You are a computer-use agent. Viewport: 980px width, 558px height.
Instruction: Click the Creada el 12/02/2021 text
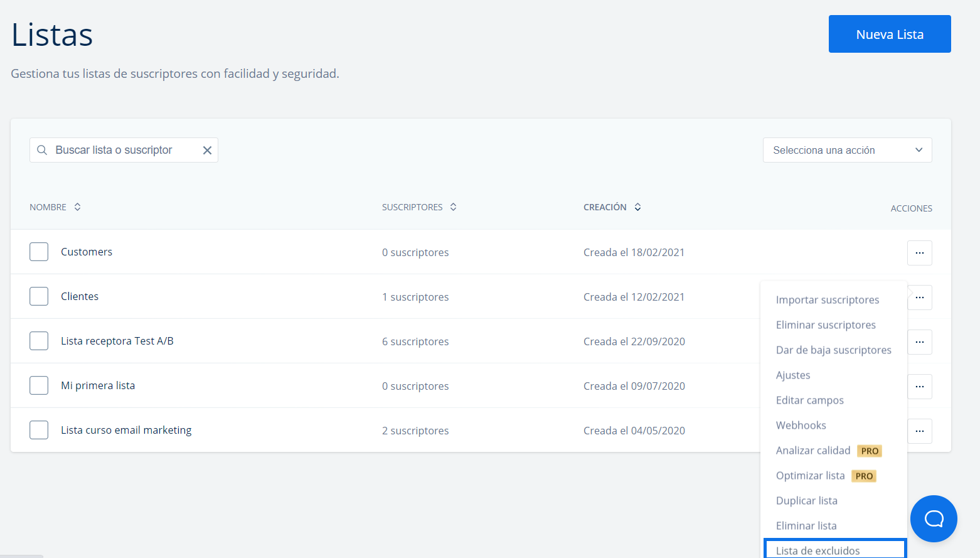pos(634,297)
